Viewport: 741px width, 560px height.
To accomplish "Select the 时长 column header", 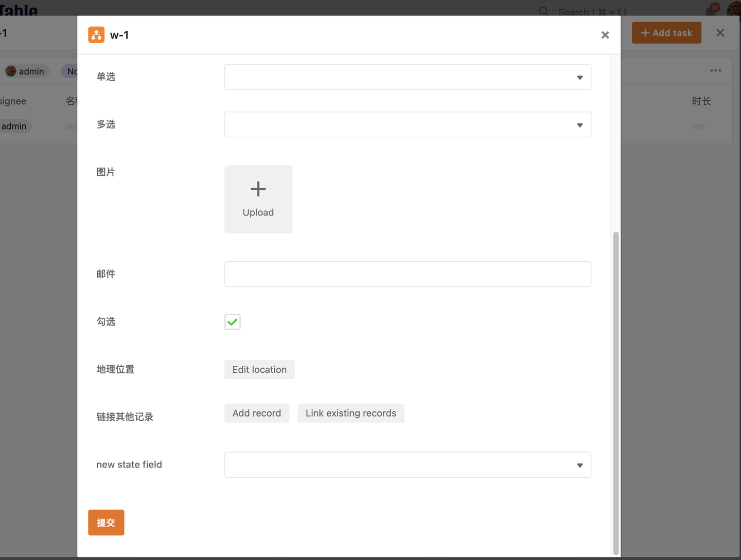I will [x=701, y=101].
